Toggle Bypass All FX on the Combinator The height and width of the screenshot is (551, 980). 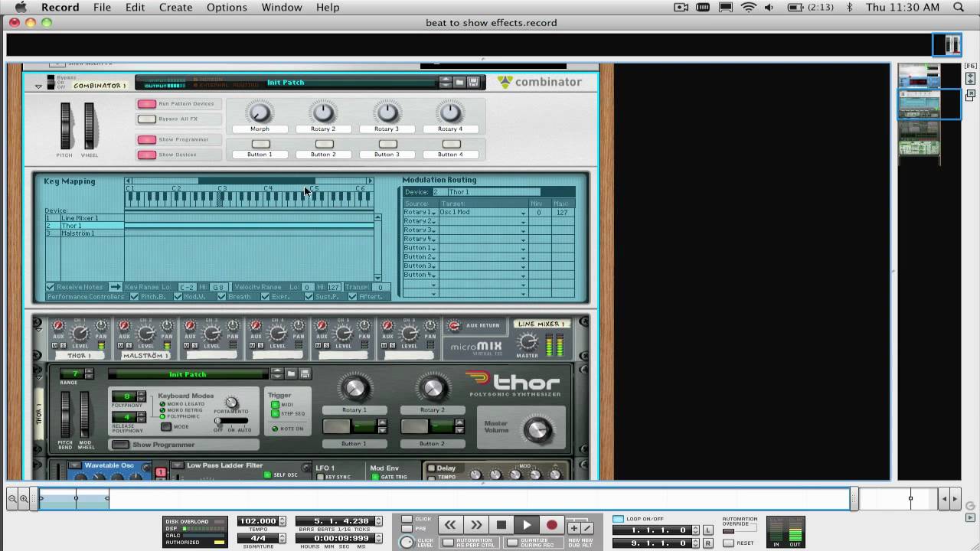(146, 119)
